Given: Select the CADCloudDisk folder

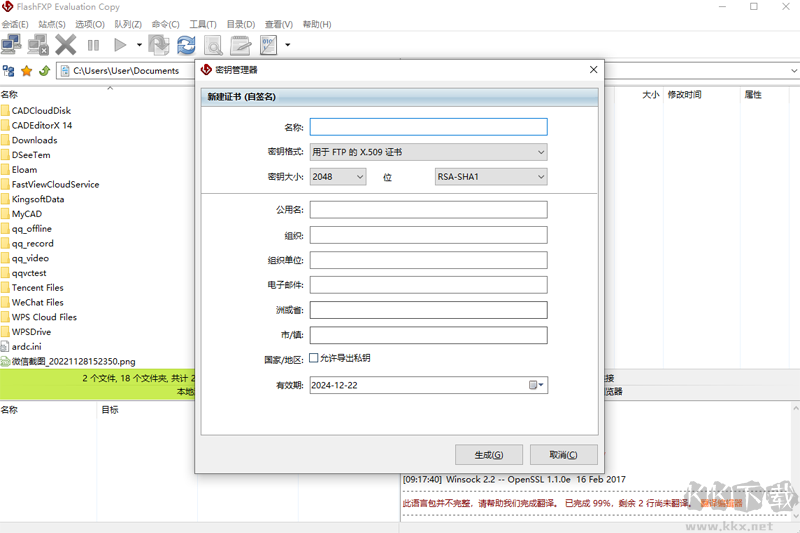Looking at the screenshot, I should point(41,111).
